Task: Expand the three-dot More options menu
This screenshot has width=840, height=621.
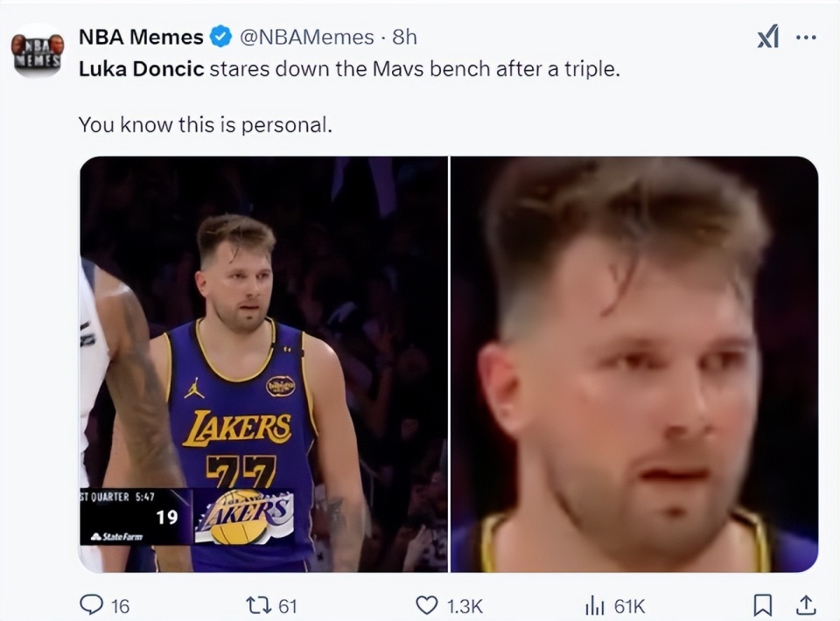Action: [806, 38]
